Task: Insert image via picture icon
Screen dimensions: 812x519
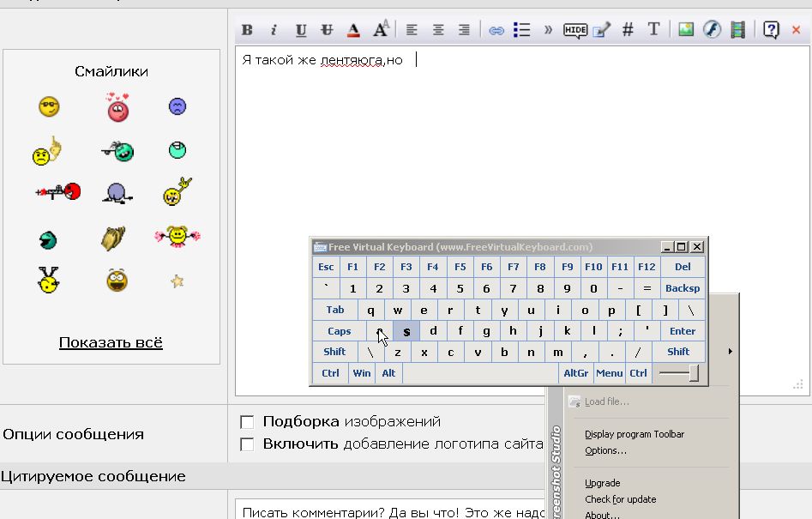Action: [686, 29]
